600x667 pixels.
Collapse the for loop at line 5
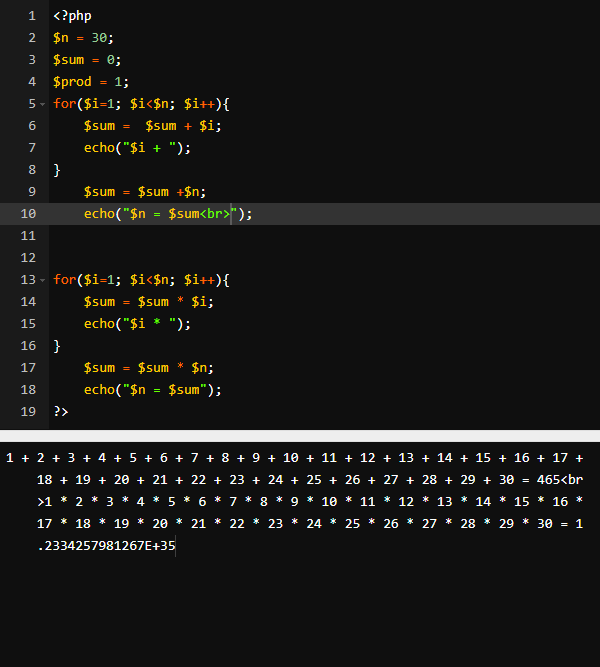(x=43, y=104)
